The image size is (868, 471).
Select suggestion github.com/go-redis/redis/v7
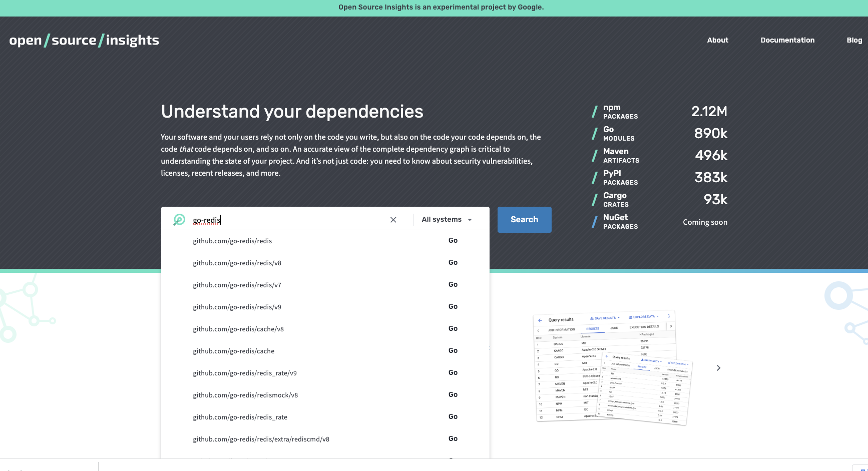pos(325,285)
